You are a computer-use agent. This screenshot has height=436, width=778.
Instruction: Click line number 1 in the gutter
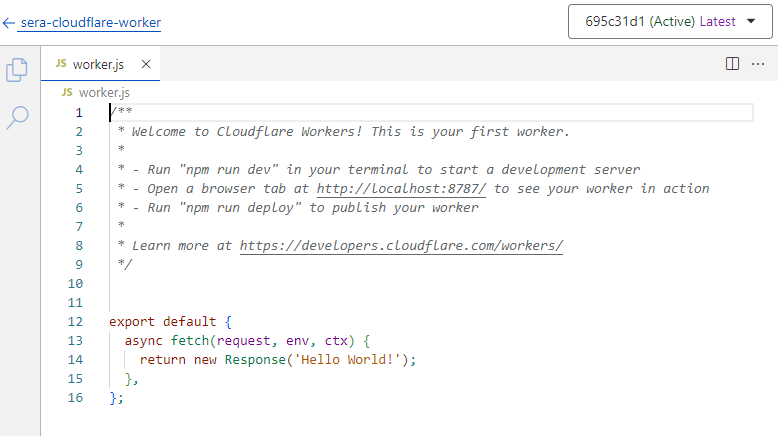point(79,112)
